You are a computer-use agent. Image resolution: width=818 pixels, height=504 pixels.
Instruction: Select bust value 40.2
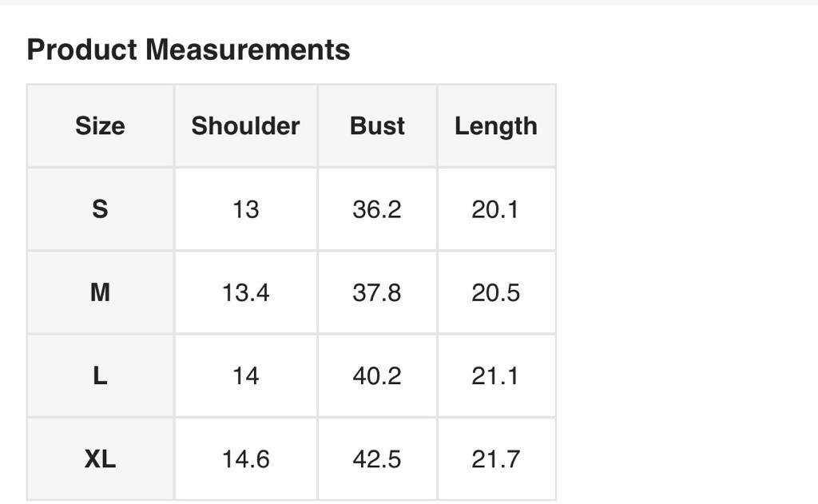377,375
